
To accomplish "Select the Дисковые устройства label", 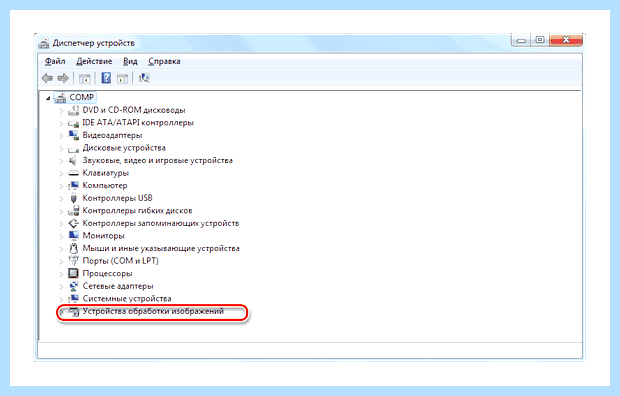I will coord(124,148).
